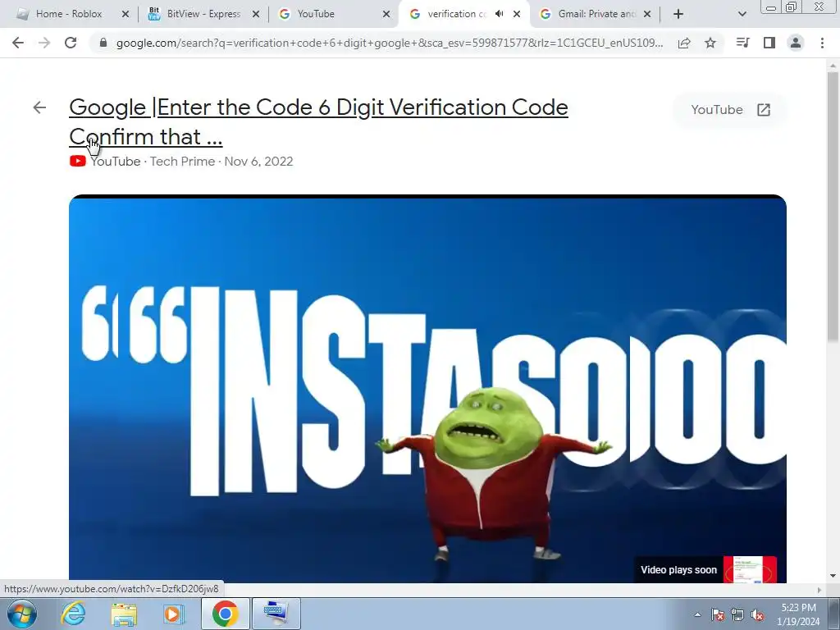Image resolution: width=840 pixels, height=630 pixels.
Task: Open the Windows Start menu
Action: tap(22, 614)
